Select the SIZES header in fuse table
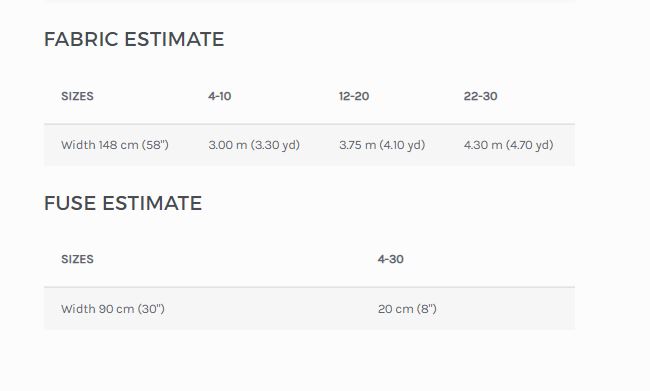The height and width of the screenshot is (391, 650). tap(77, 259)
